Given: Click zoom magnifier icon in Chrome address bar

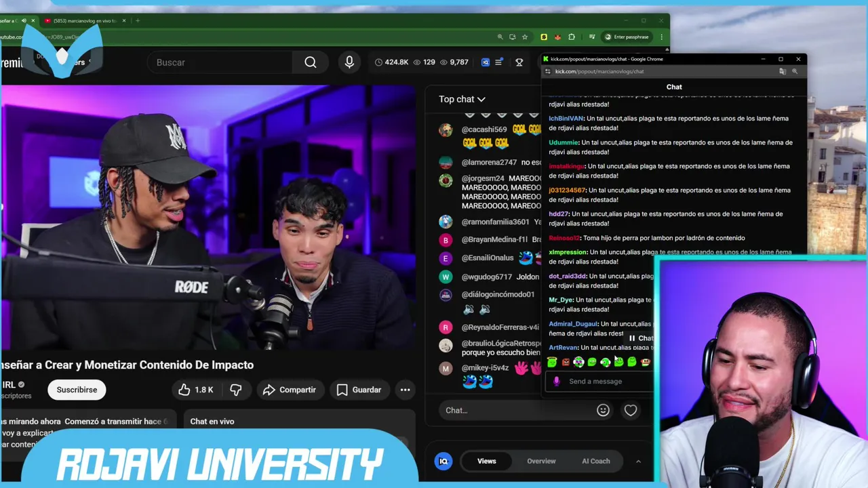Looking at the screenshot, I should (x=500, y=37).
